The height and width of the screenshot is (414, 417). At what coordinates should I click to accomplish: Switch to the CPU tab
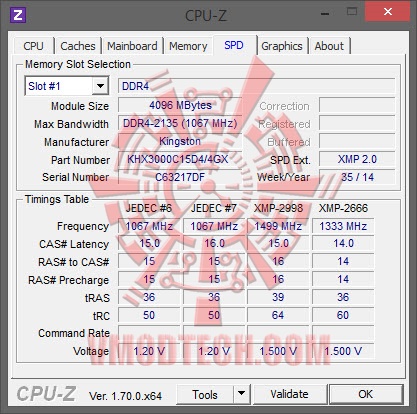pyautogui.click(x=33, y=46)
